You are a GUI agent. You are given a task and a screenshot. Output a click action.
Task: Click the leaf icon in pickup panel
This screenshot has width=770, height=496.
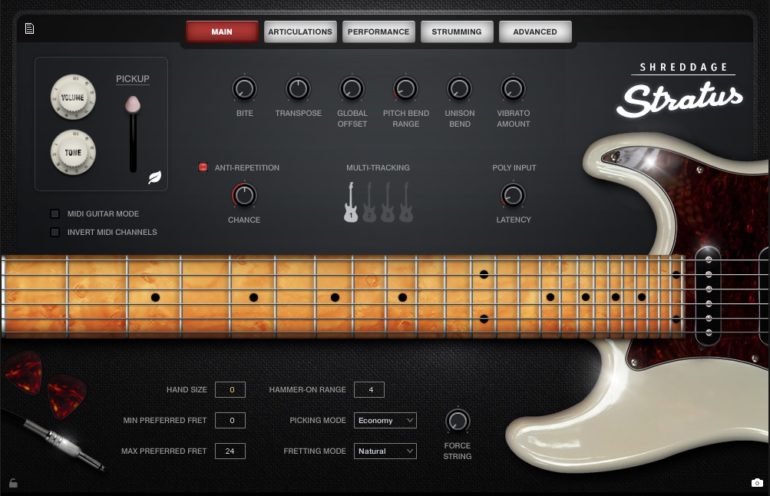pyautogui.click(x=155, y=178)
